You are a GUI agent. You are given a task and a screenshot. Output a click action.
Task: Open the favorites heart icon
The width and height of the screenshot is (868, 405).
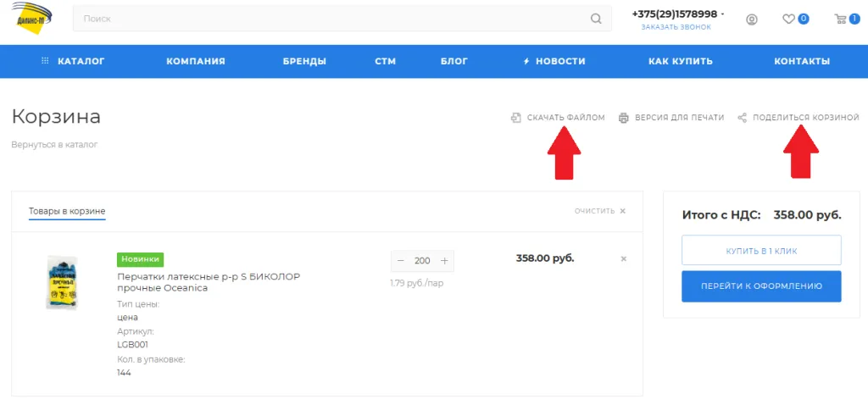(788, 19)
